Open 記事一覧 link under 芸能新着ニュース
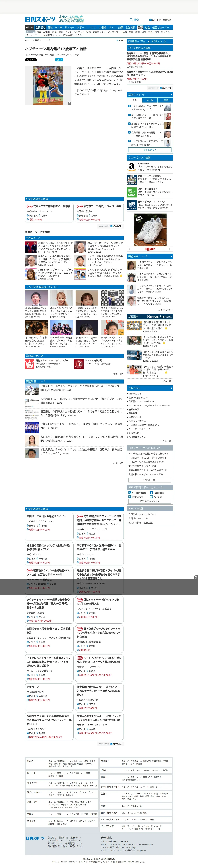This screenshot has width=198, height=868. 118,463
